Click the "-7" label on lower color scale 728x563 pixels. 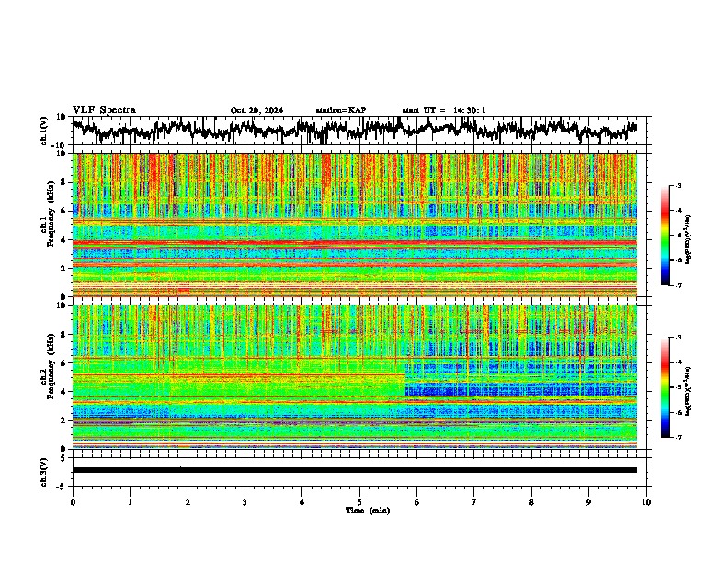point(678,438)
